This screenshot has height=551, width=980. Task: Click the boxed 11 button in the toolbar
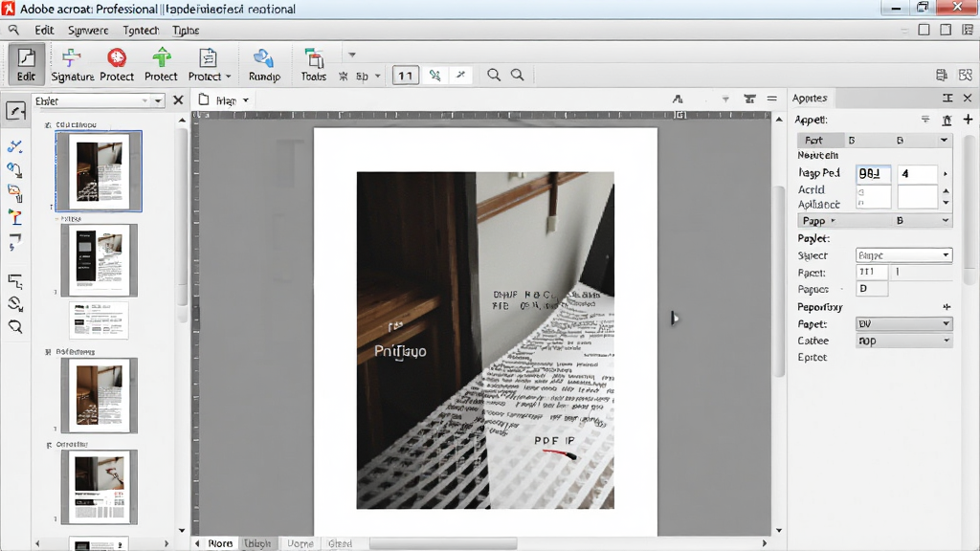406,76
